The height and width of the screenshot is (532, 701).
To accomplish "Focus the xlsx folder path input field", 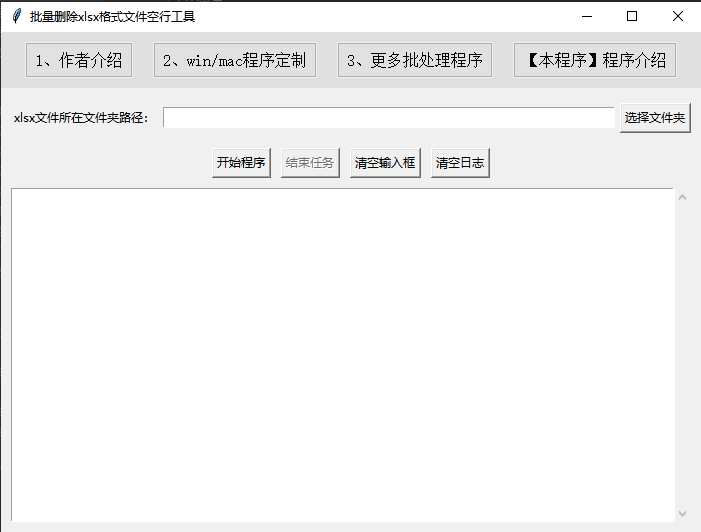I will pyautogui.click(x=389, y=118).
